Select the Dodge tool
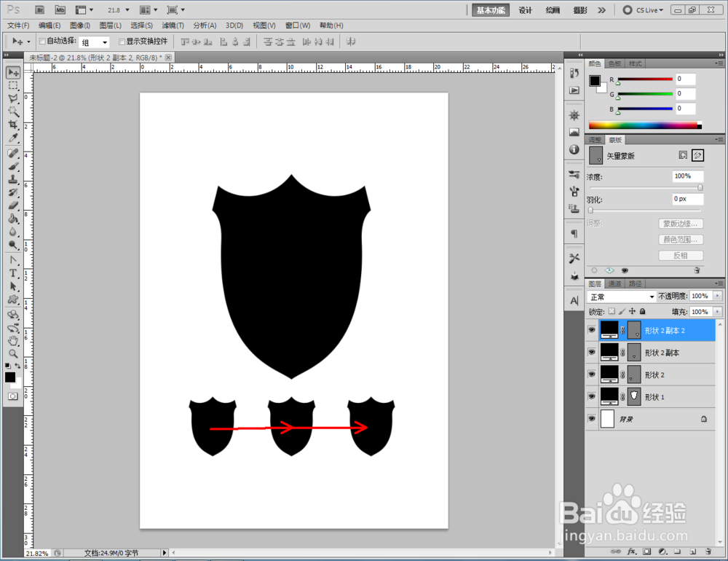The width and height of the screenshot is (728, 561). (13, 245)
